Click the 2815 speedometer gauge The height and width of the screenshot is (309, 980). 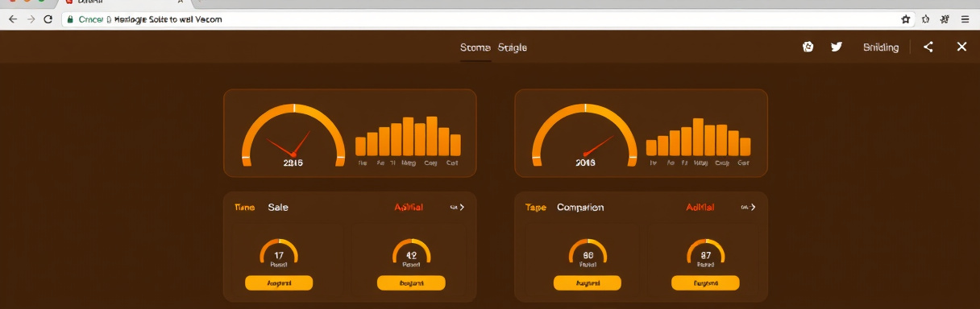[293, 134]
